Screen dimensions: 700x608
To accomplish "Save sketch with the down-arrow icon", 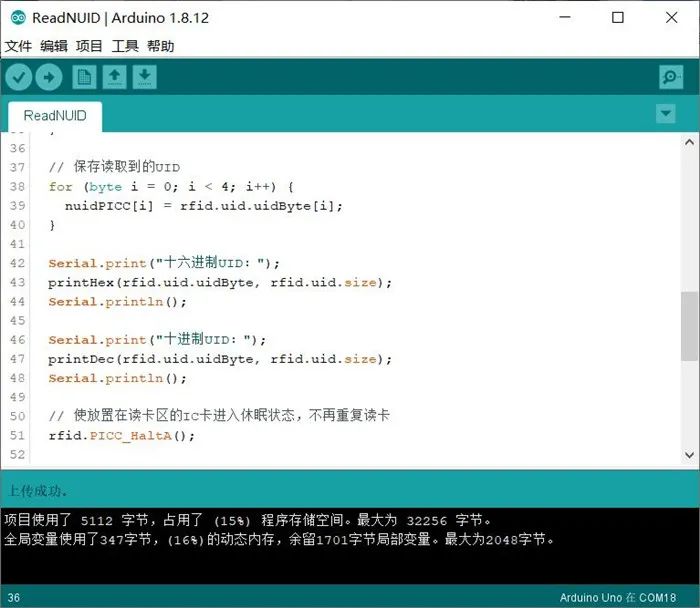I will point(144,77).
